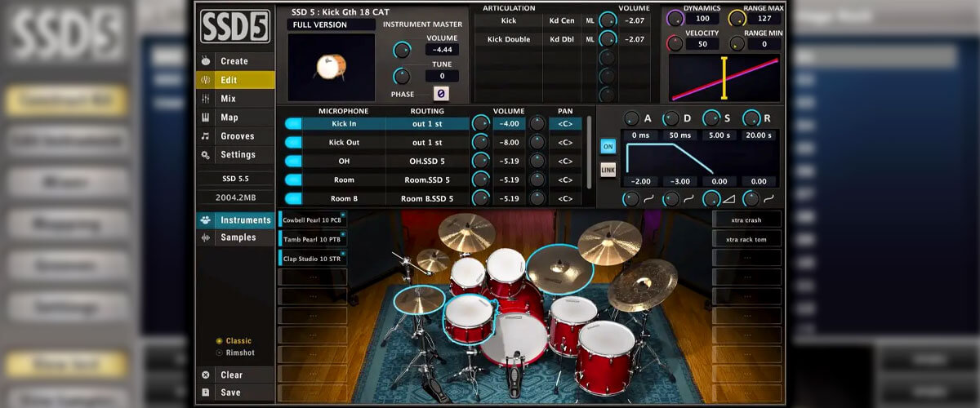Open the Kd Cen articulation mapping

[x=561, y=20]
